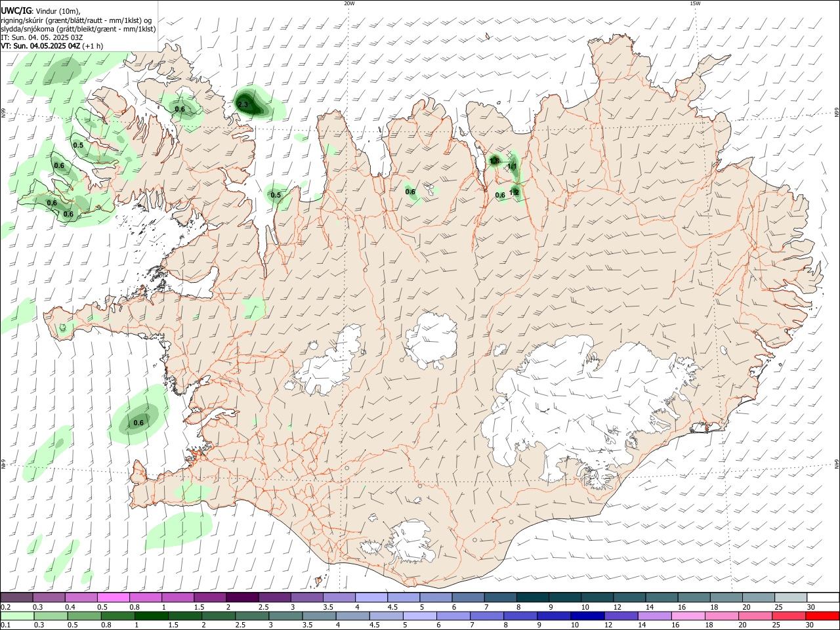Image resolution: width=840 pixels, height=630 pixels.
Task: Select the lilac rain swatch between 14 and 16
Action: [654, 616]
